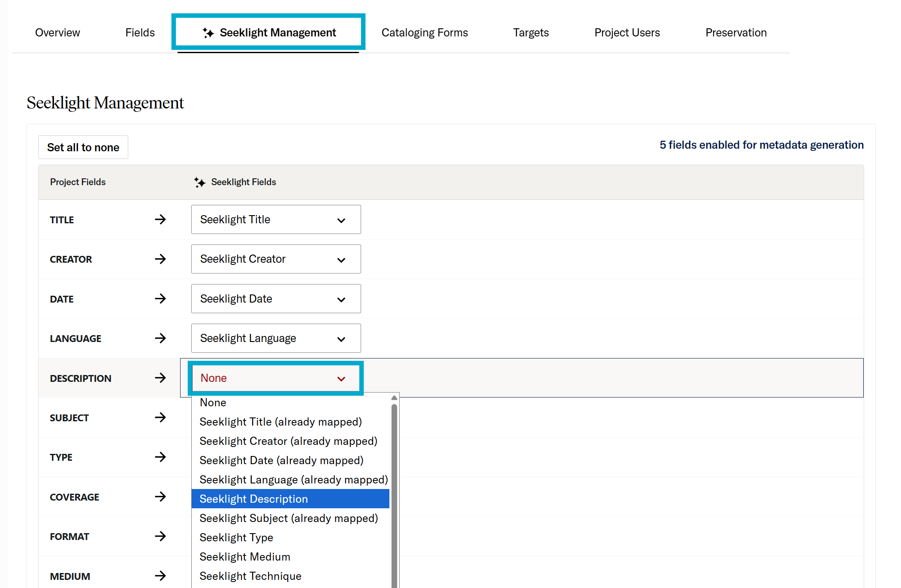The width and height of the screenshot is (901, 588).
Task: Select Seeklight Type option
Action: tap(290, 537)
